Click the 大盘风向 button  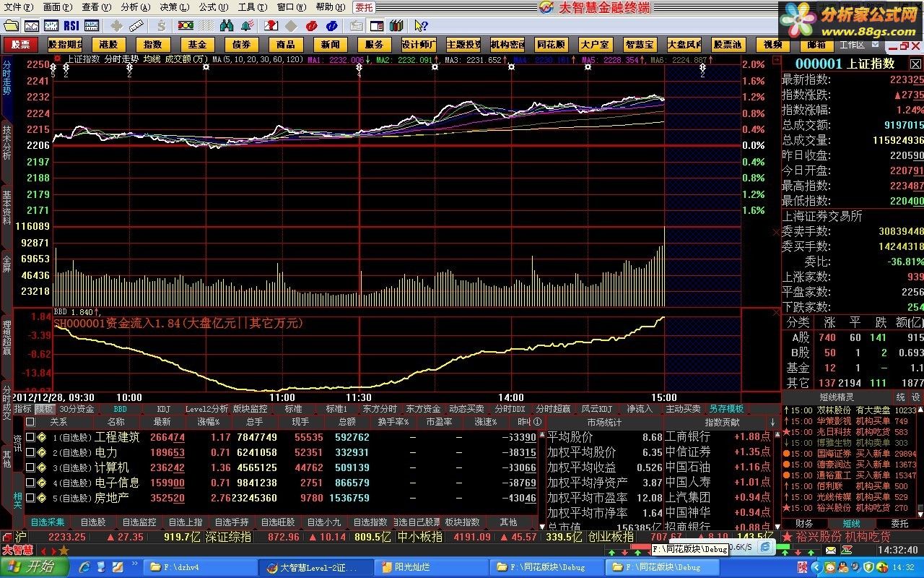pyautogui.click(x=684, y=45)
